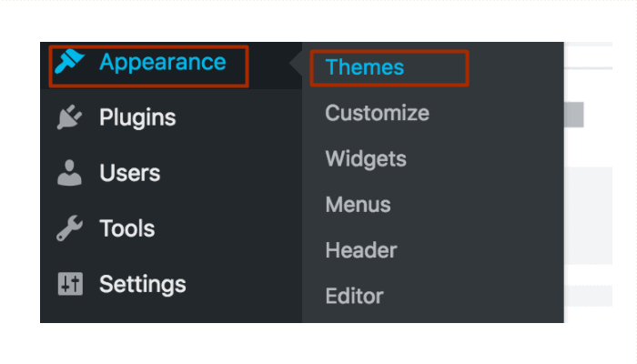This screenshot has width=637, height=364.
Task: Open the Appearance menu label
Action: [x=162, y=62]
